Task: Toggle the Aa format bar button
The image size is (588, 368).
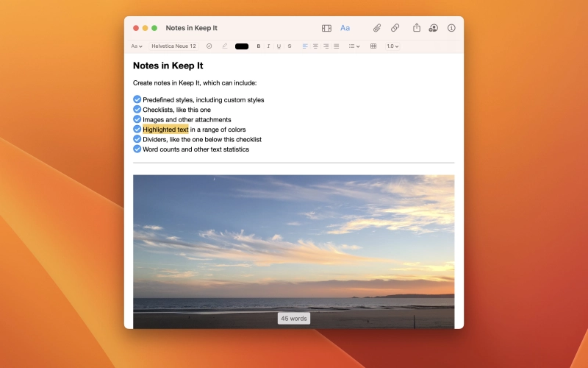Action: pos(345,28)
